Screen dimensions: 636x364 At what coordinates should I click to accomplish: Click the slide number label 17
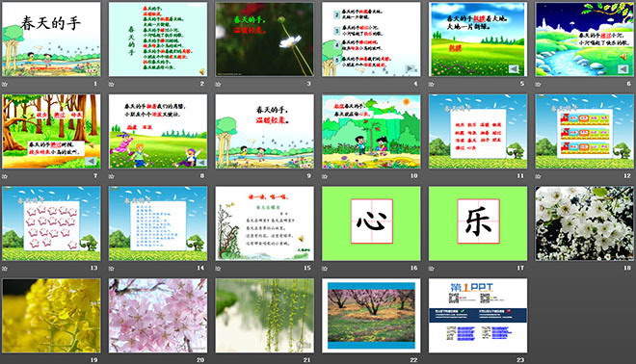[x=520, y=268]
